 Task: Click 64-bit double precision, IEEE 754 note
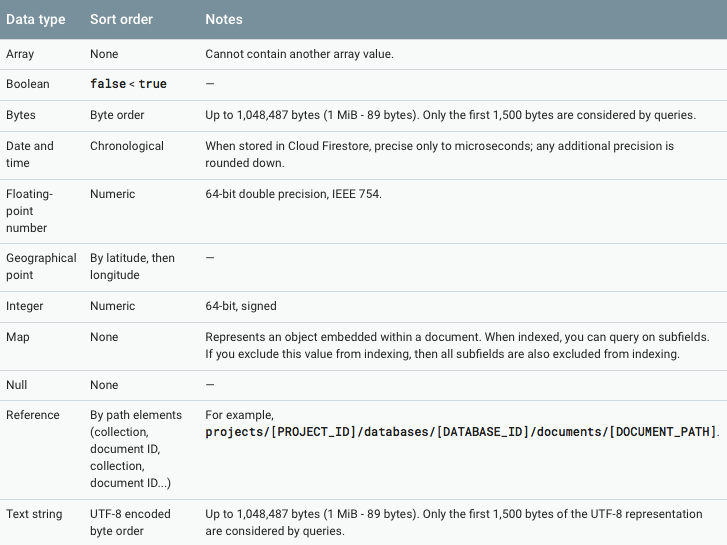click(293, 194)
